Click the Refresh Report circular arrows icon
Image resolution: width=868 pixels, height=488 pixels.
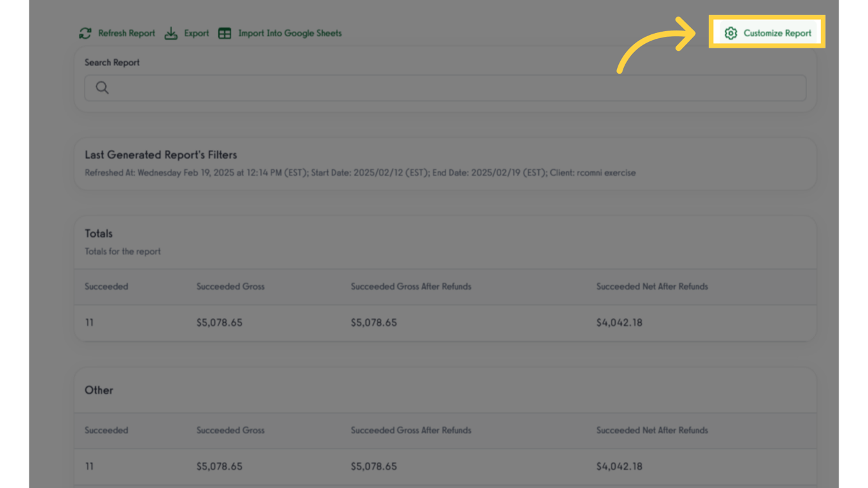click(x=85, y=33)
